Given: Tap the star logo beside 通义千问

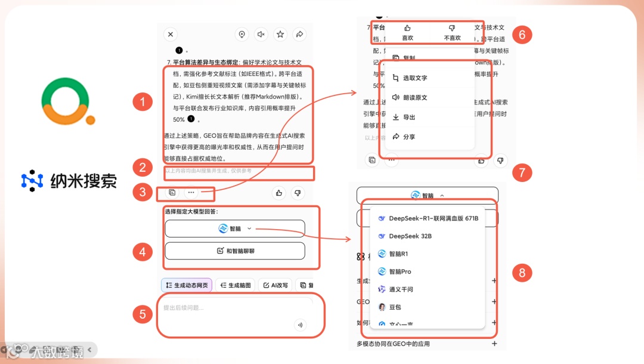Looking at the screenshot, I should pyautogui.click(x=382, y=289).
